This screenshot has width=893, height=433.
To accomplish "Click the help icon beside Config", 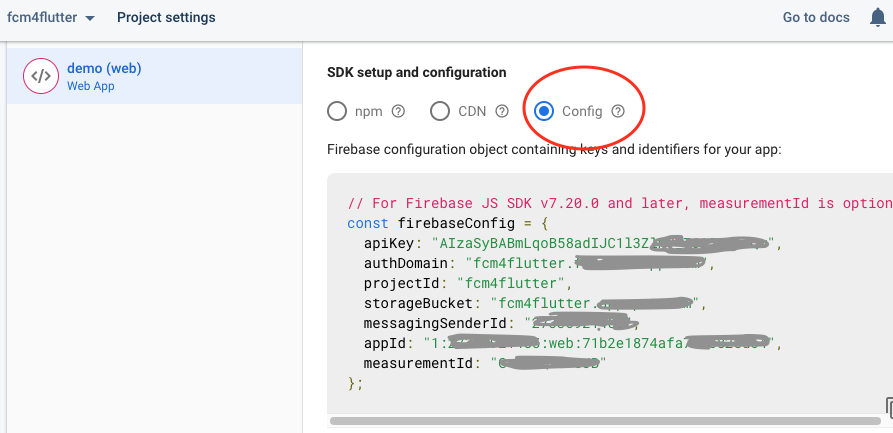I will [x=618, y=111].
